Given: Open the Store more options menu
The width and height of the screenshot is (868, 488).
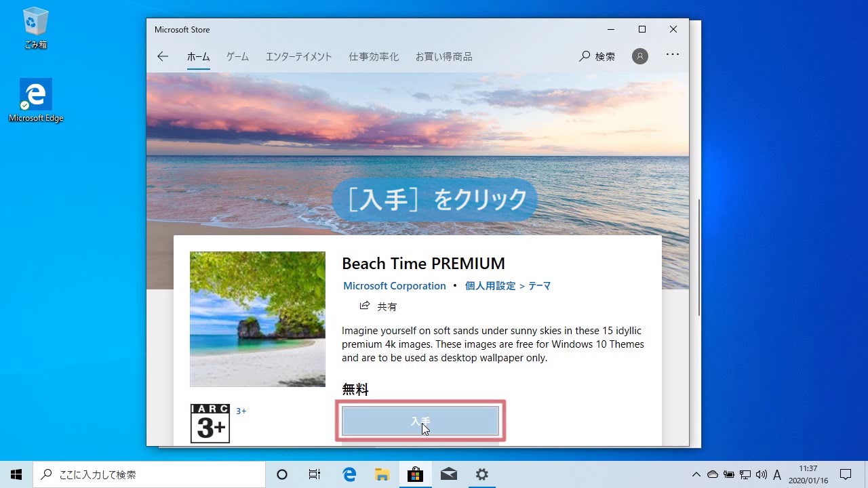Looking at the screenshot, I should coord(672,54).
